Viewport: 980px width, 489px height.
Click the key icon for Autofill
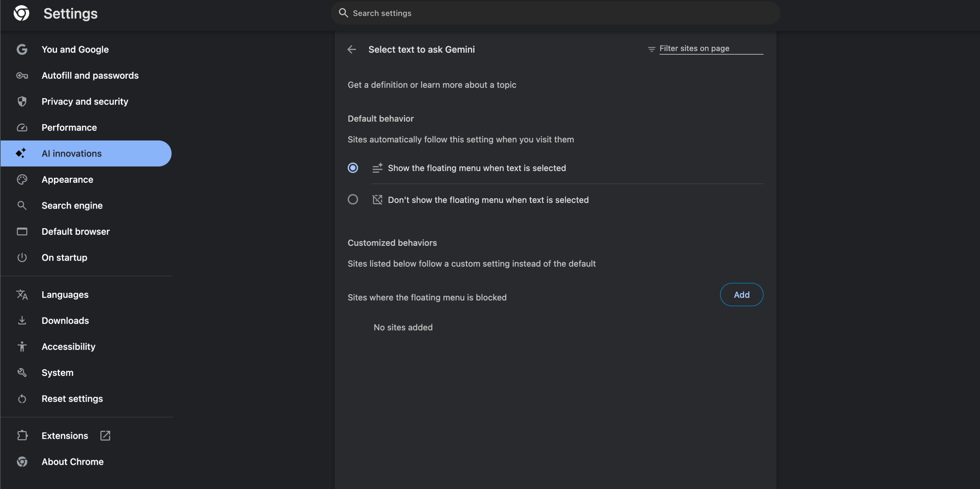(x=22, y=76)
